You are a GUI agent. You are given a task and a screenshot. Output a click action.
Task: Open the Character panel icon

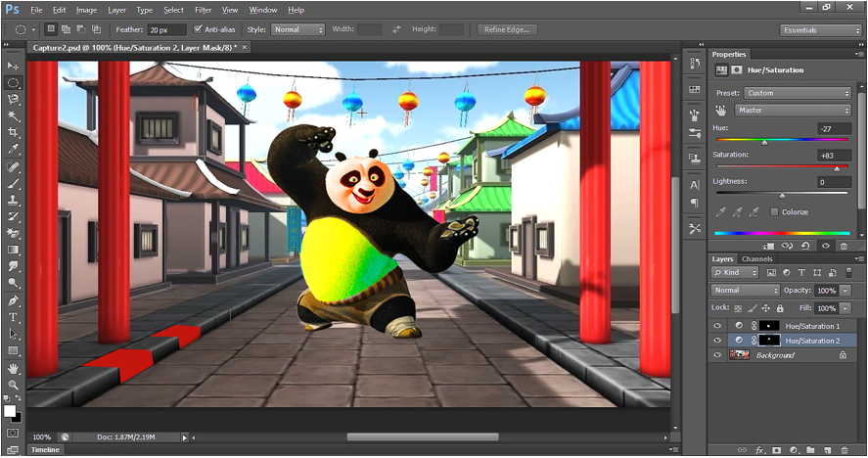[x=695, y=185]
